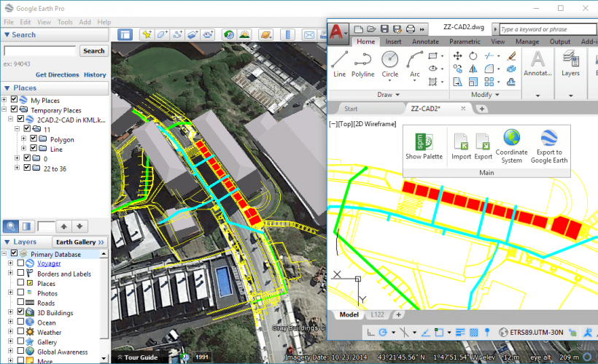Image resolution: width=598 pixels, height=364 pixels.
Task: Open Layers properties in ribbon
Action: pos(570,63)
